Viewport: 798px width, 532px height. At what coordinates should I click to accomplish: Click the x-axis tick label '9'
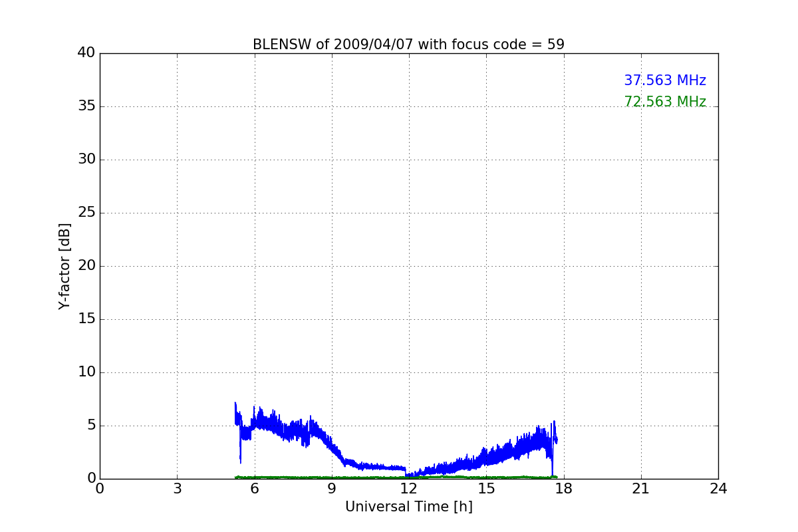332,489
